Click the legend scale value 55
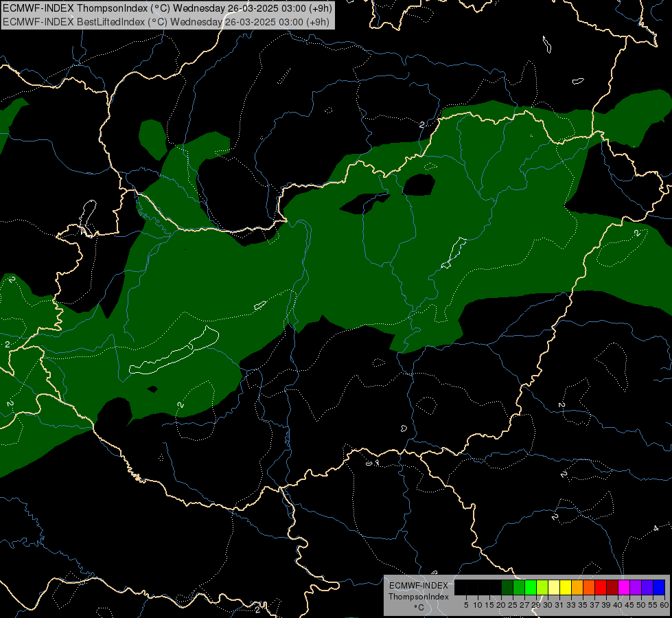Image resolution: width=672 pixels, height=618 pixels. (653, 605)
